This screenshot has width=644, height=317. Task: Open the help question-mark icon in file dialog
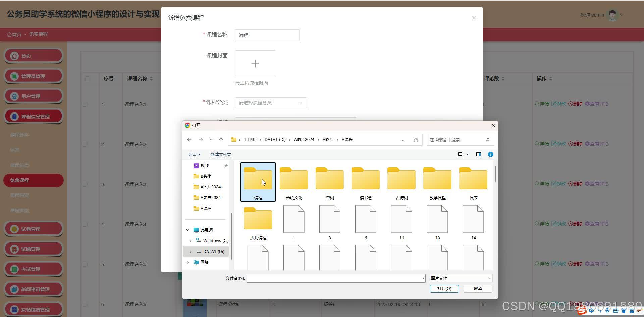pos(490,154)
